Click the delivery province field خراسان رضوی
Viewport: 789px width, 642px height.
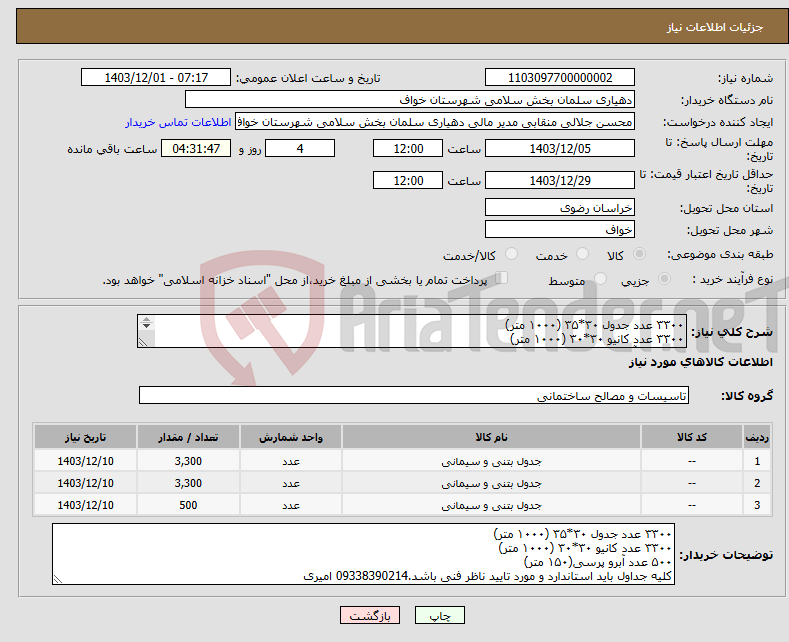560,207
